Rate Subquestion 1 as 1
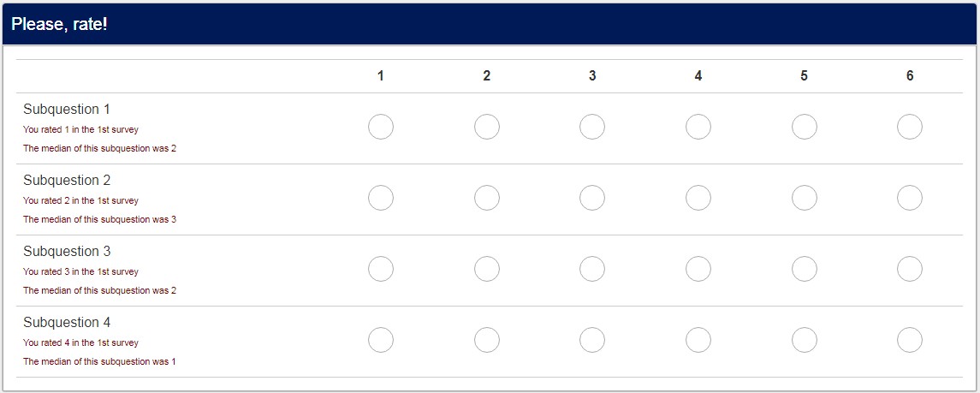Viewport: 980px width, 393px height. coord(381,127)
